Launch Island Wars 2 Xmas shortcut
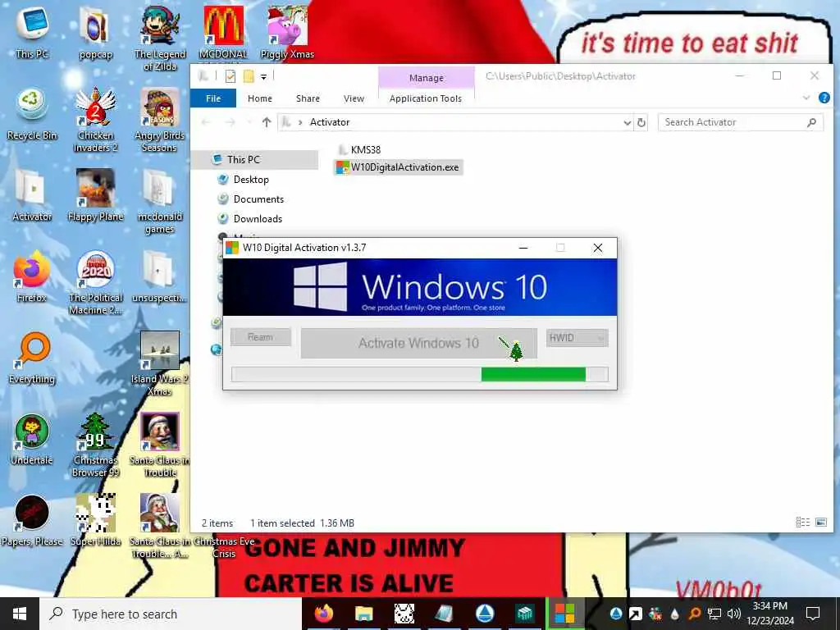Image resolution: width=840 pixels, height=630 pixels. 160,363
